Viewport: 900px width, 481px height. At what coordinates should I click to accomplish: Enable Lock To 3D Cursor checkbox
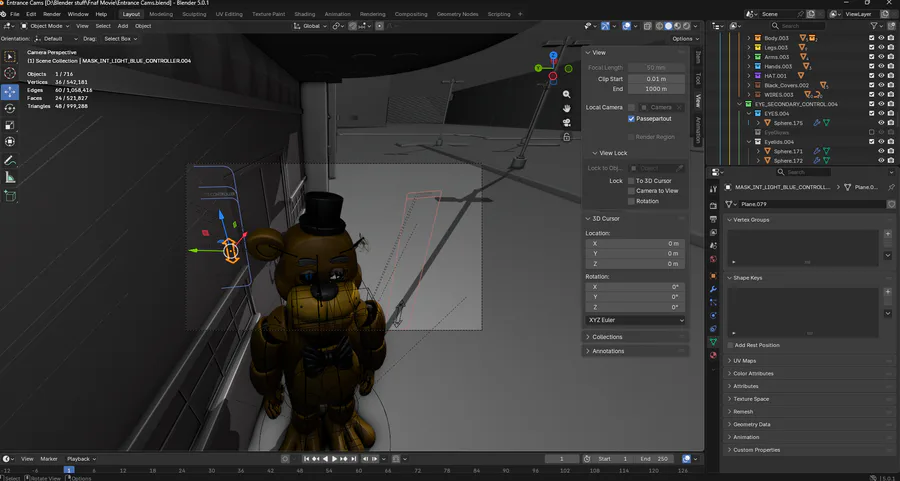tap(631, 181)
